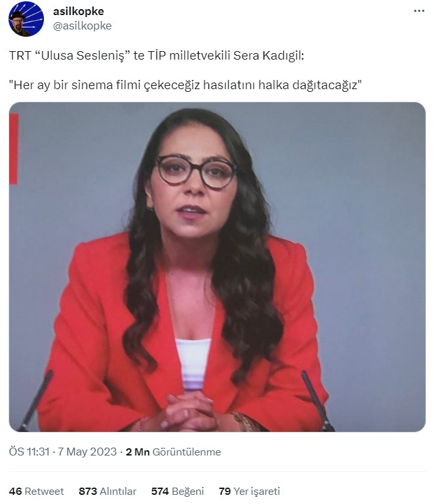Open the three-dot more options menu

pyautogui.click(x=419, y=11)
